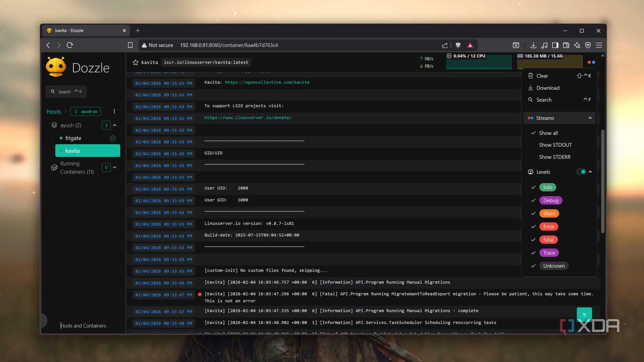Toggle the Levels switch

581,172
